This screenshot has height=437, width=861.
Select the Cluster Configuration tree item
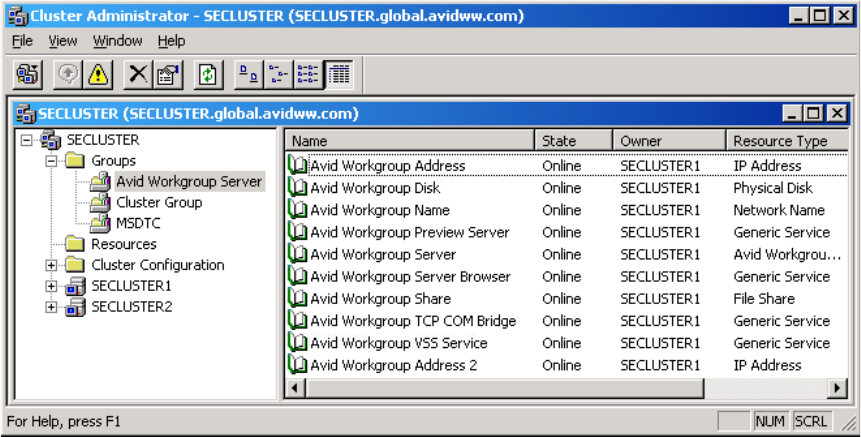click(x=158, y=265)
